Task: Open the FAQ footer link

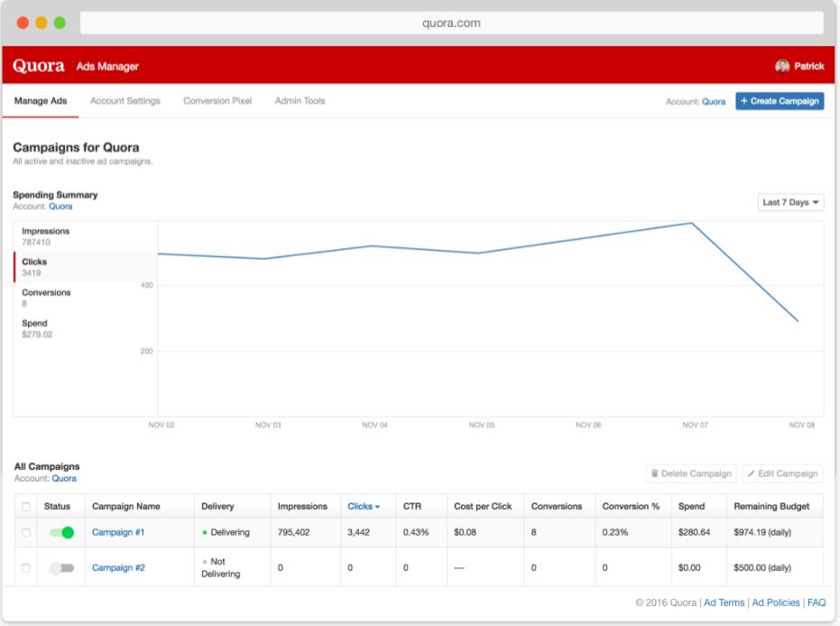Action: tap(817, 603)
